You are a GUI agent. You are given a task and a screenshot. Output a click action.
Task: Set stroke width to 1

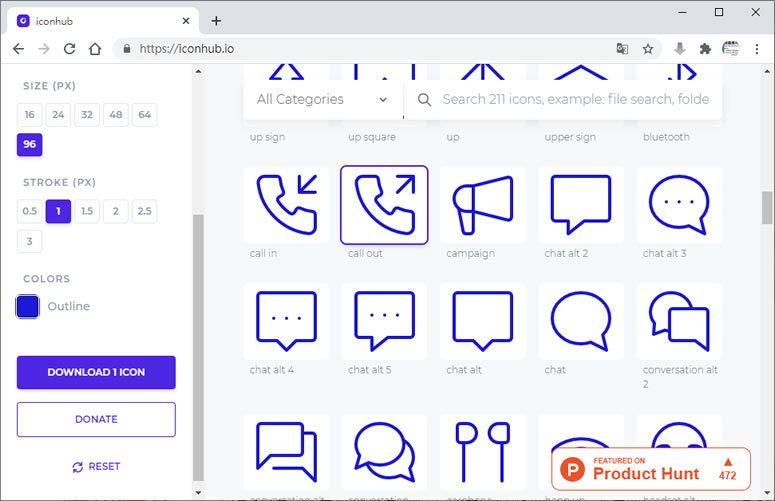click(58, 211)
